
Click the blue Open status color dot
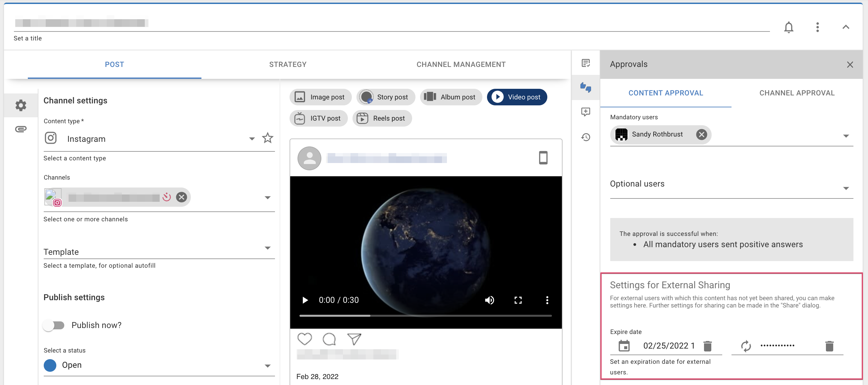50,365
